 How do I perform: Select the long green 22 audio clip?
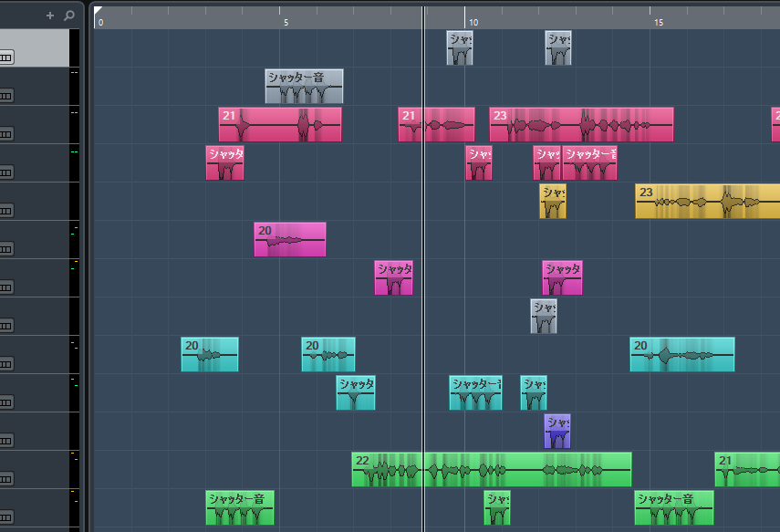(492, 469)
